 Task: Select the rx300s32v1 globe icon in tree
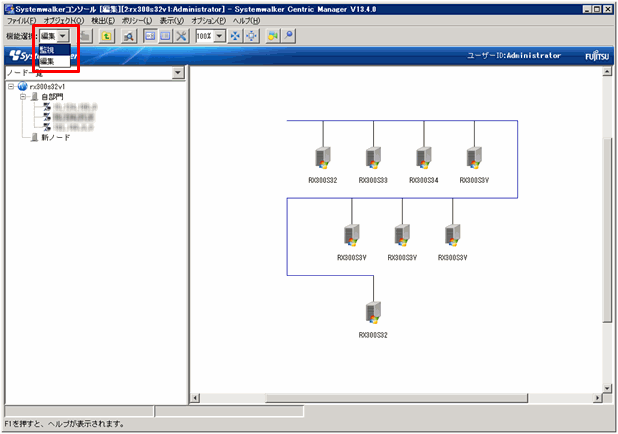pos(22,86)
